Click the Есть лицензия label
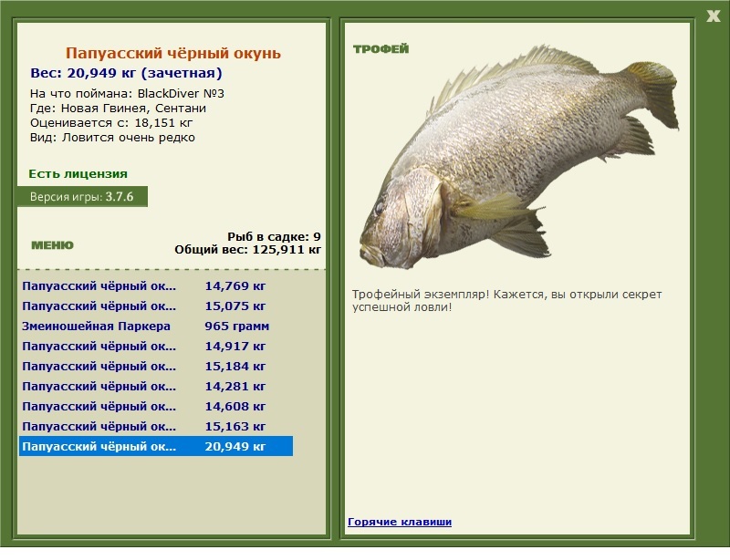 click(78, 173)
